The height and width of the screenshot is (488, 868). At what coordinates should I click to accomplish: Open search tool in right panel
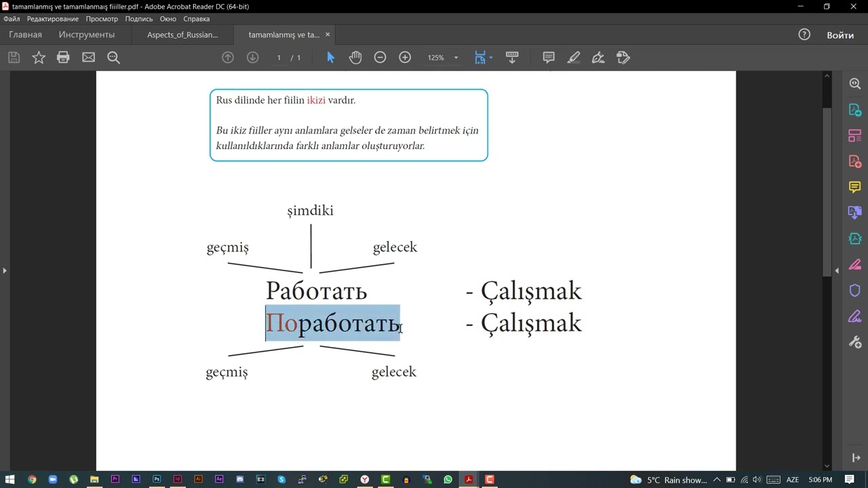click(854, 84)
